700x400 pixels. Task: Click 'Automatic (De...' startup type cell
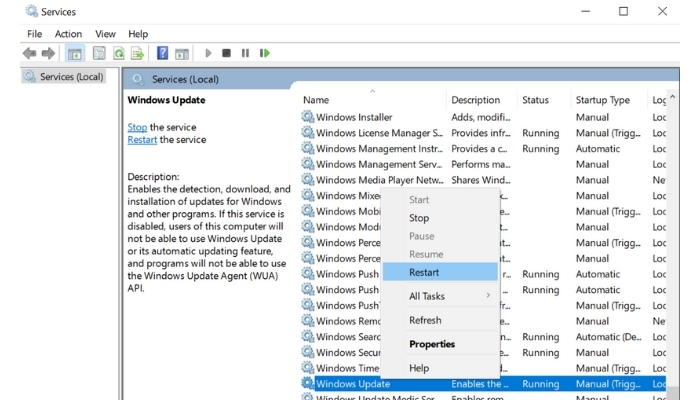tap(608, 337)
